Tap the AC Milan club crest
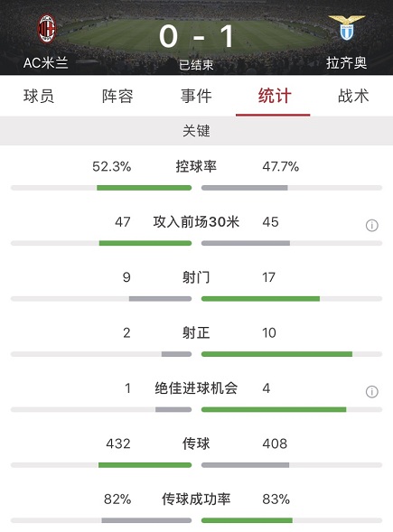Screen dimensions: 393x532 pos(46,29)
